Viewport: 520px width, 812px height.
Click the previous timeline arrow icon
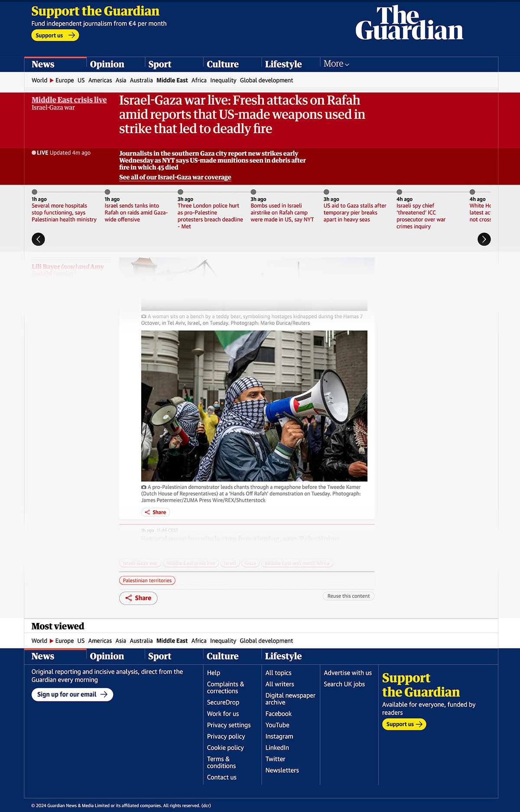coord(38,239)
